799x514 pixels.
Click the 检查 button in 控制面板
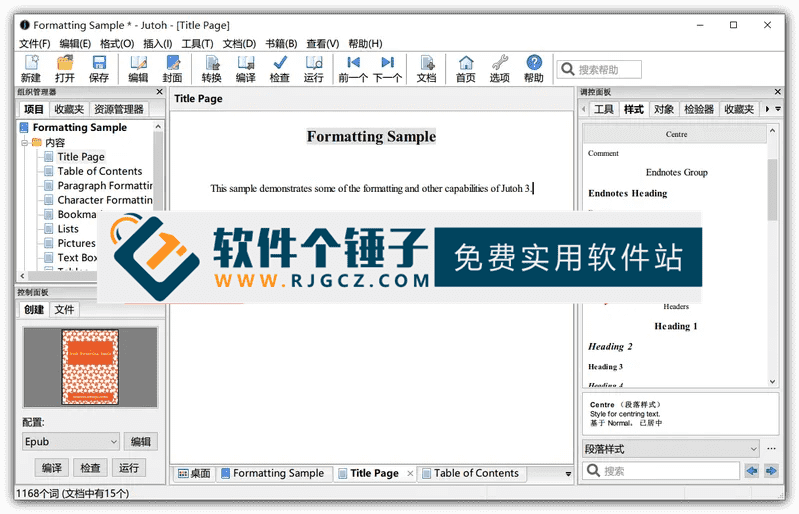point(90,468)
